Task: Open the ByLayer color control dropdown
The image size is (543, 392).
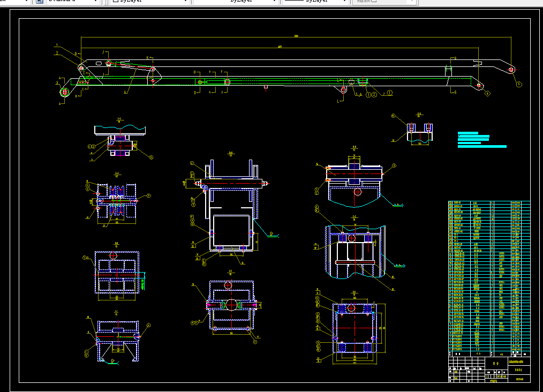Action: pyautogui.click(x=149, y=2)
